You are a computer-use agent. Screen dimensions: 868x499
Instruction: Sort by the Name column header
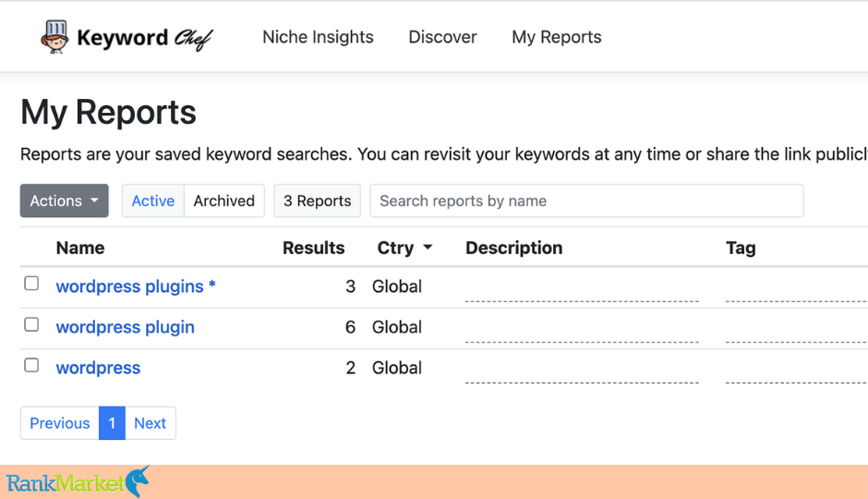[x=80, y=248]
